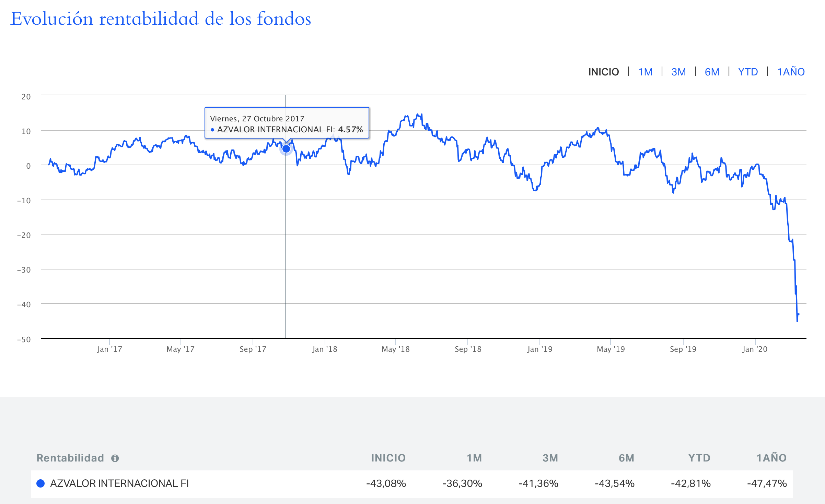Switch chart range to 3M
The width and height of the screenshot is (825, 504).
coord(678,72)
